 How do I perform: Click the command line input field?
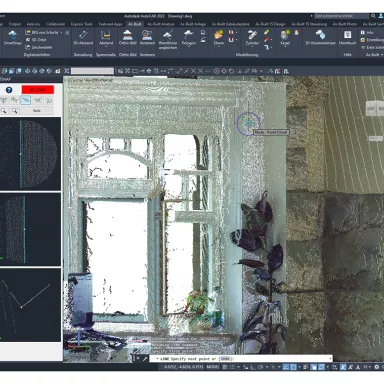tap(241, 359)
